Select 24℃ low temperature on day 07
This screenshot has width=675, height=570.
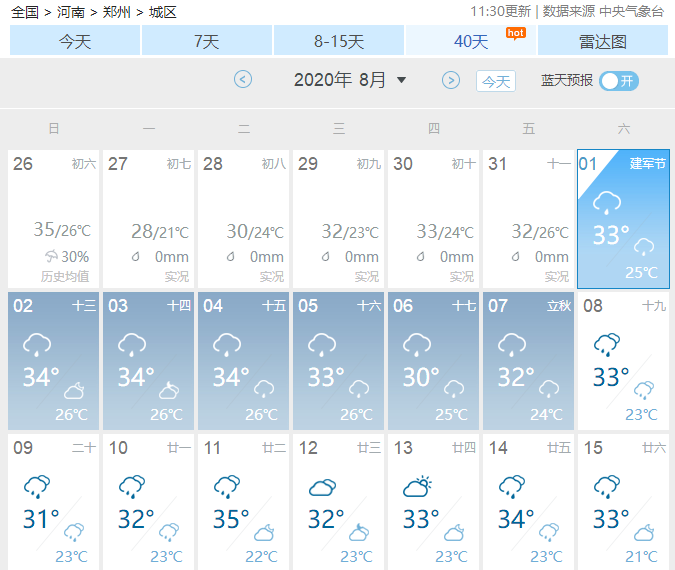point(546,415)
